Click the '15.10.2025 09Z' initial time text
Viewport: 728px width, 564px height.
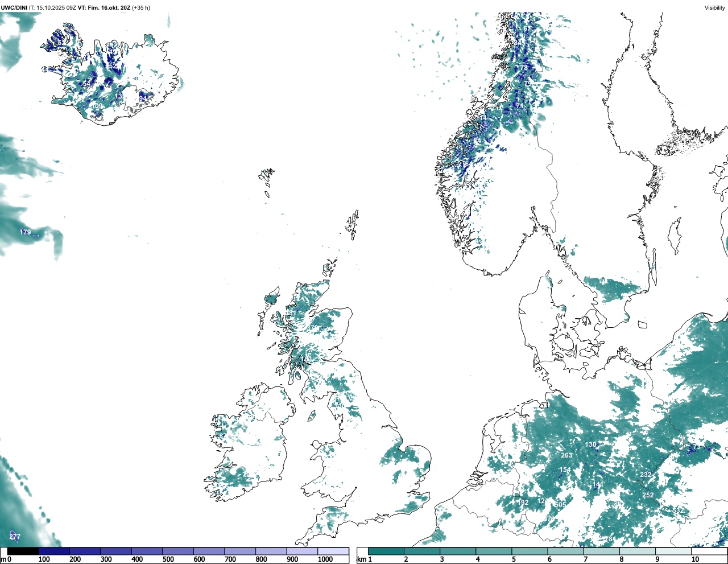(56, 8)
